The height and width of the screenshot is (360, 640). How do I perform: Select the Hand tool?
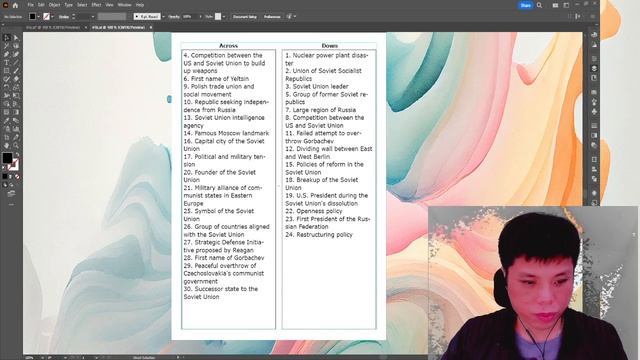coord(7,145)
